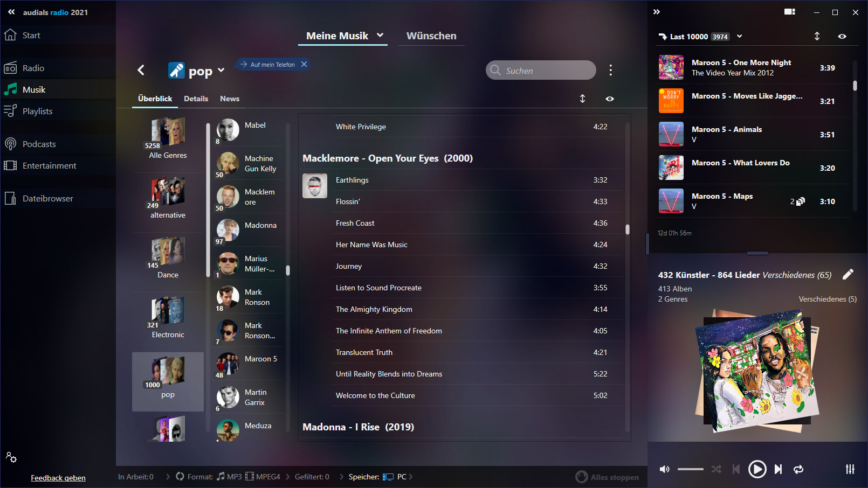Click the pencil edit icon
This screenshot has width=868, height=488.
pyautogui.click(x=848, y=275)
